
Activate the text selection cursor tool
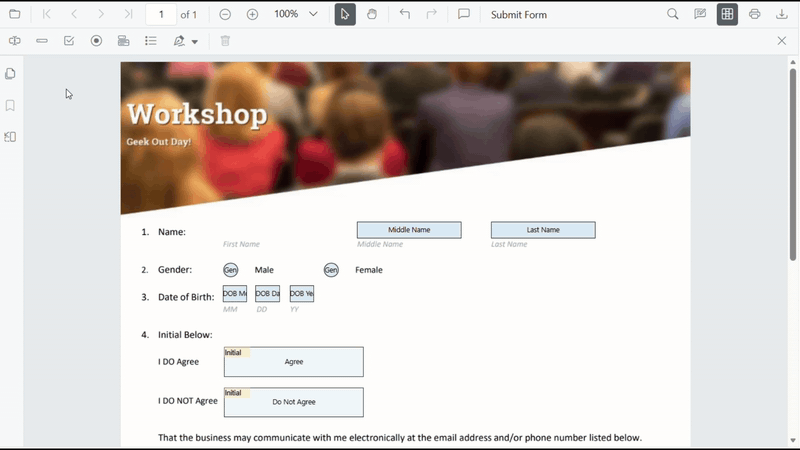[344, 14]
